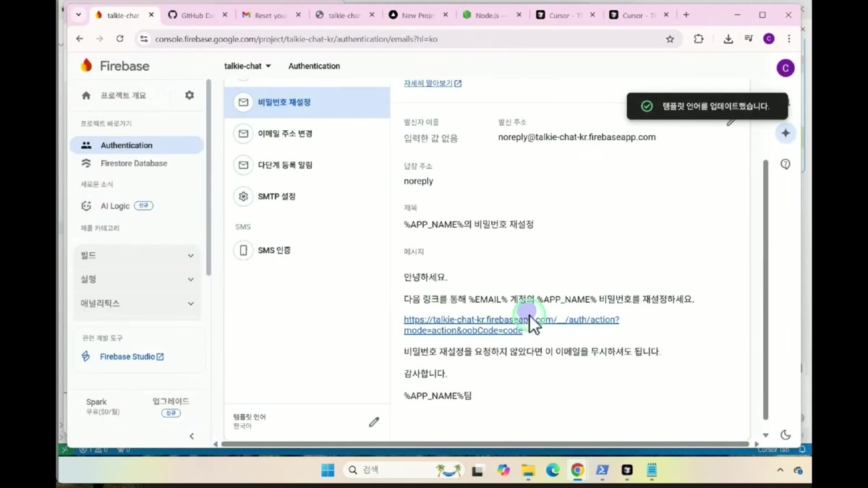
Task: Select 다단계 등록 알림 template
Action: [x=307, y=165]
